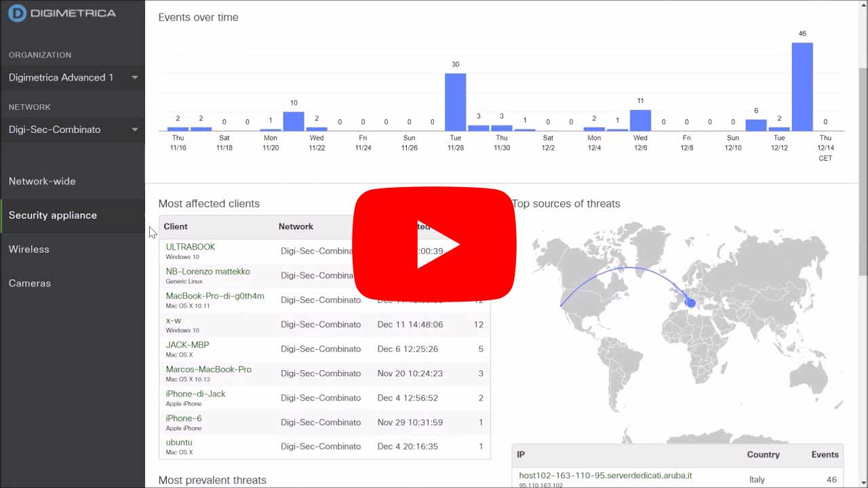Expand the Digi-Sec-Combinato network dropdown

(73, 129)
